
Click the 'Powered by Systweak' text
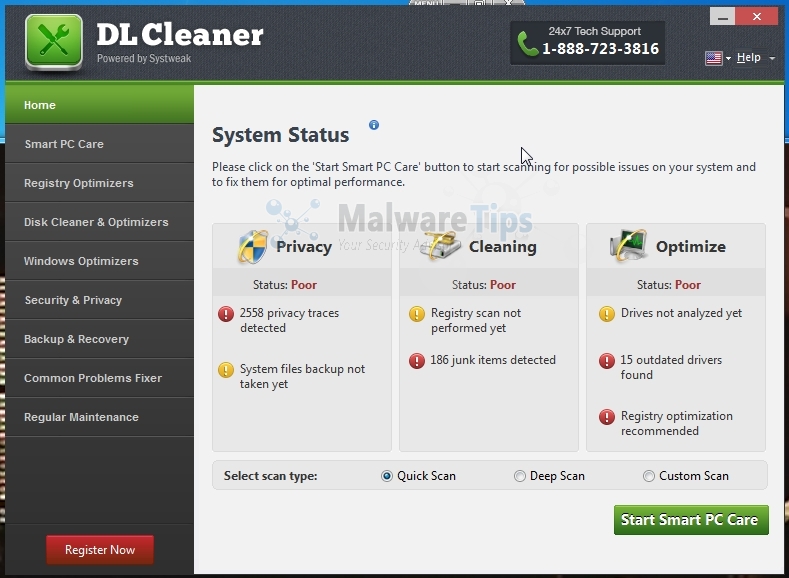pyautogui.click(x=144, y=58)
